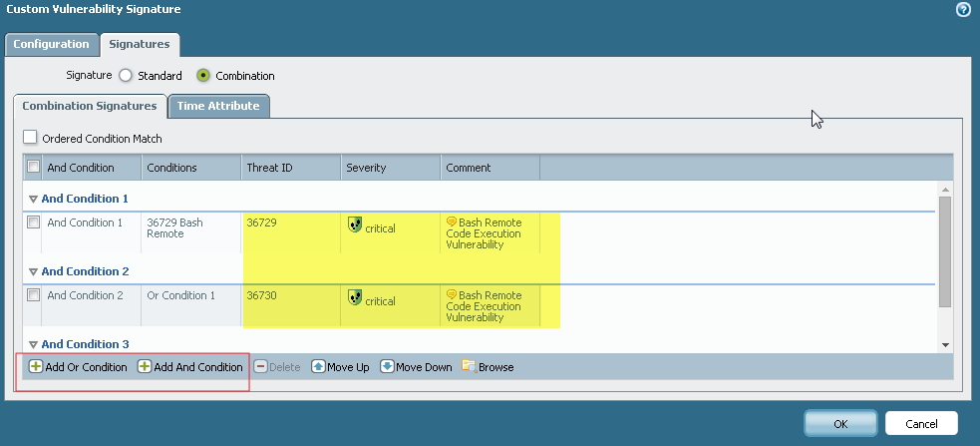Collapse the And Condition 2 group
The width and height of the screenshot is (980, 446).
pos(33,272)
